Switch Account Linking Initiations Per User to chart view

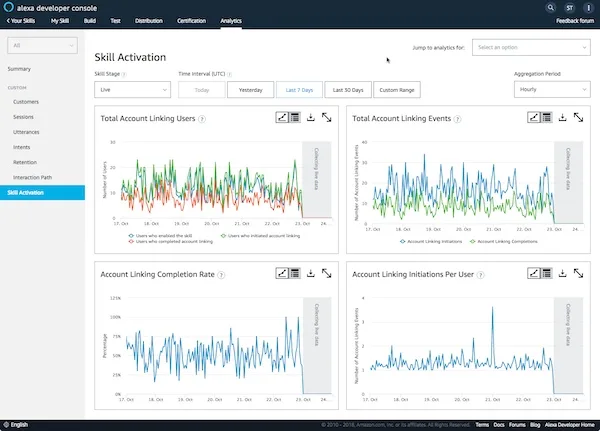click(x=534, y=273)
